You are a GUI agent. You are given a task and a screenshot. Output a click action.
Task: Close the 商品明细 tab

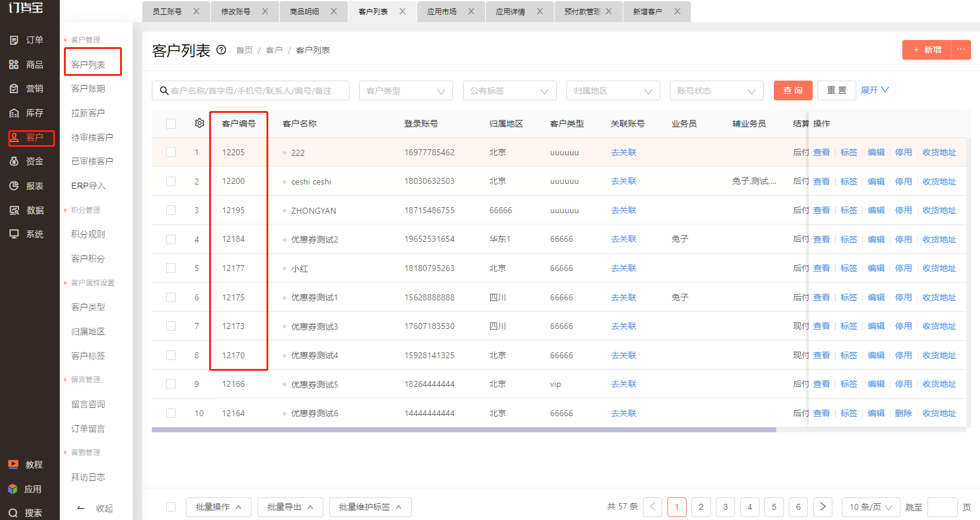tap(333, 11)
